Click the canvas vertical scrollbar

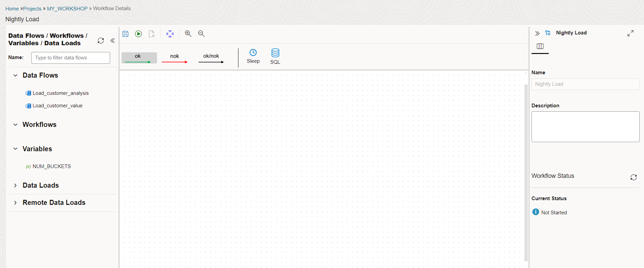(526, 172)
